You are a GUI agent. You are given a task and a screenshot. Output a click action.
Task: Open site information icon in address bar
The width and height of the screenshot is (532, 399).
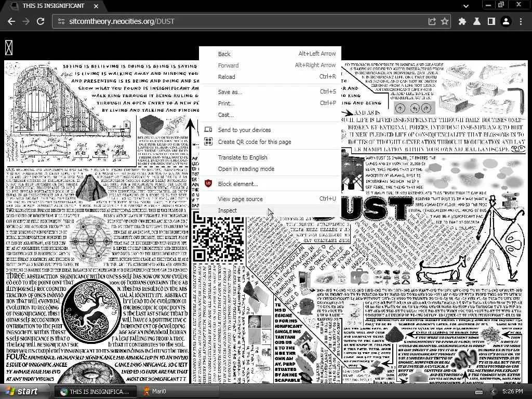click(x=61, y=21)
